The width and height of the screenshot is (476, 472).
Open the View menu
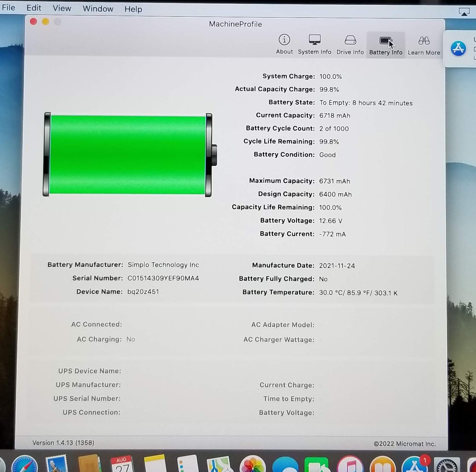62,8
